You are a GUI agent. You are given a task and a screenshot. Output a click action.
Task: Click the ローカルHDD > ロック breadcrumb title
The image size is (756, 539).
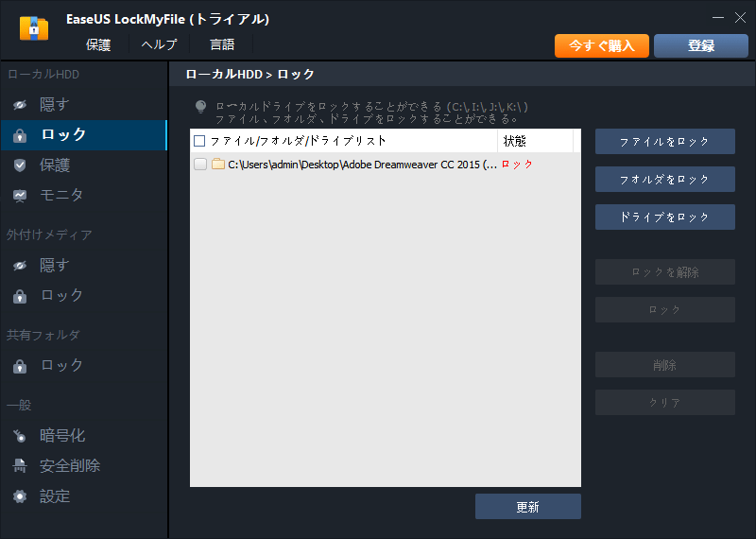pos(249,75)
